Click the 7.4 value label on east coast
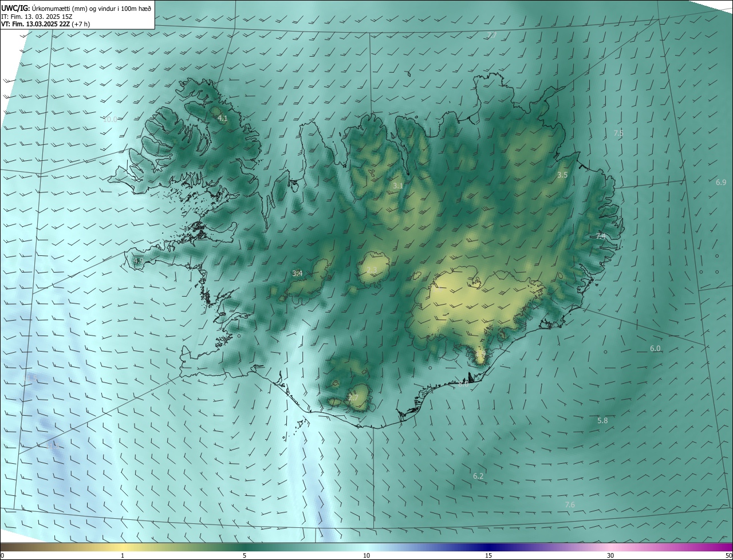Viewport: 733px width, 560px height. (x=600, y=236)
